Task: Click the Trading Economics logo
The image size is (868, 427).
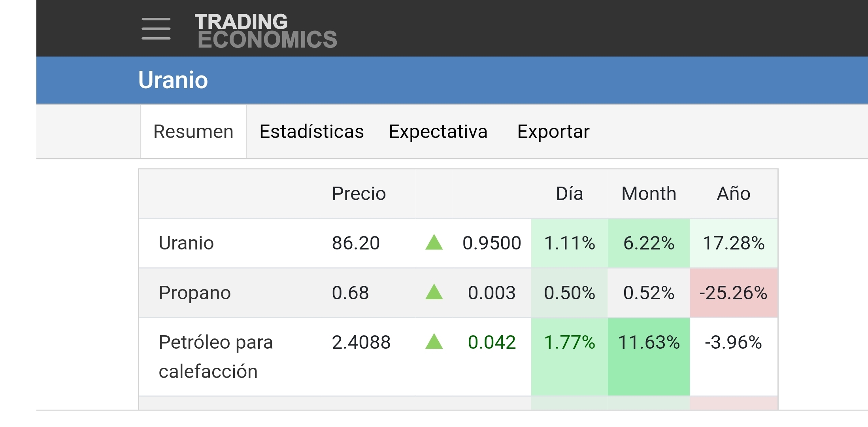Action: (266, 31)
